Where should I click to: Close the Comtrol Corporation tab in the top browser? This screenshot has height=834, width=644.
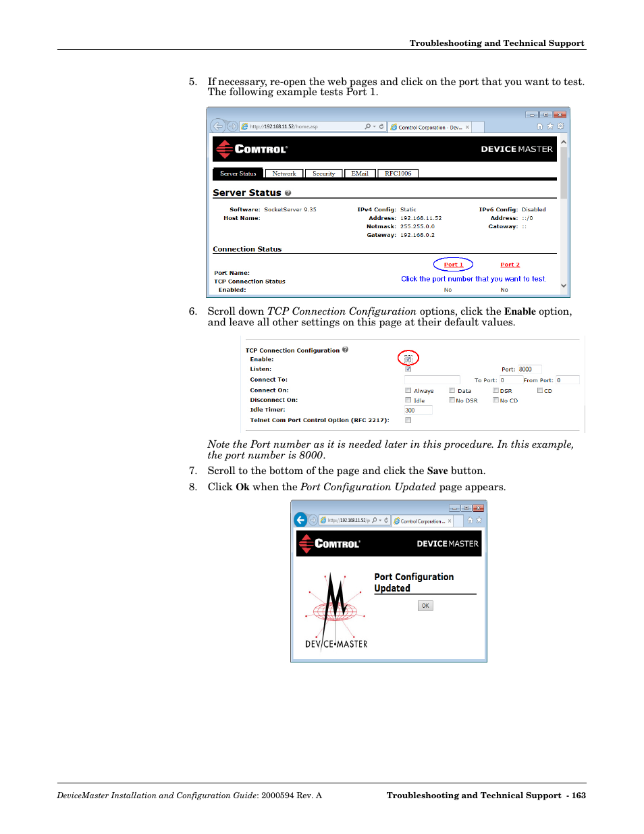pos(467,127)
